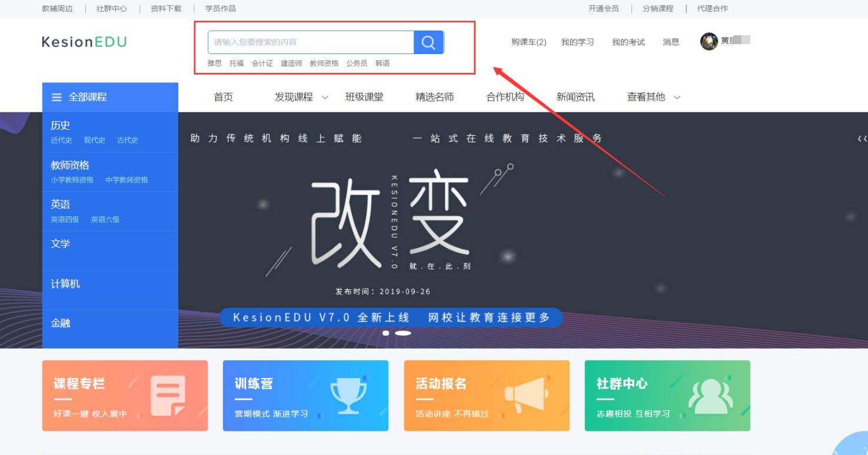Image resolution: width=868 pixels, height=455 pixels.
Task: Click the 雅思 hot search keyword
Action: coord(214,63)
